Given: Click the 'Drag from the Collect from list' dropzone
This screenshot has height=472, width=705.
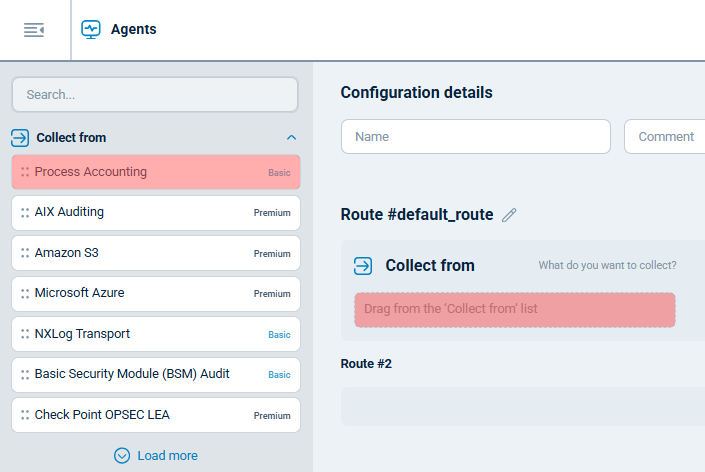Looking at the screenshot, I should [x=514, y=309].
